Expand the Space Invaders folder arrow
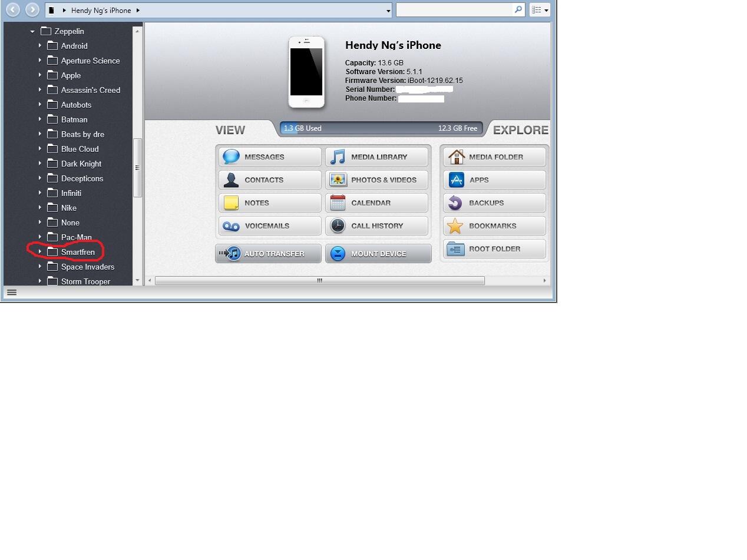 [x=40, y=266]
